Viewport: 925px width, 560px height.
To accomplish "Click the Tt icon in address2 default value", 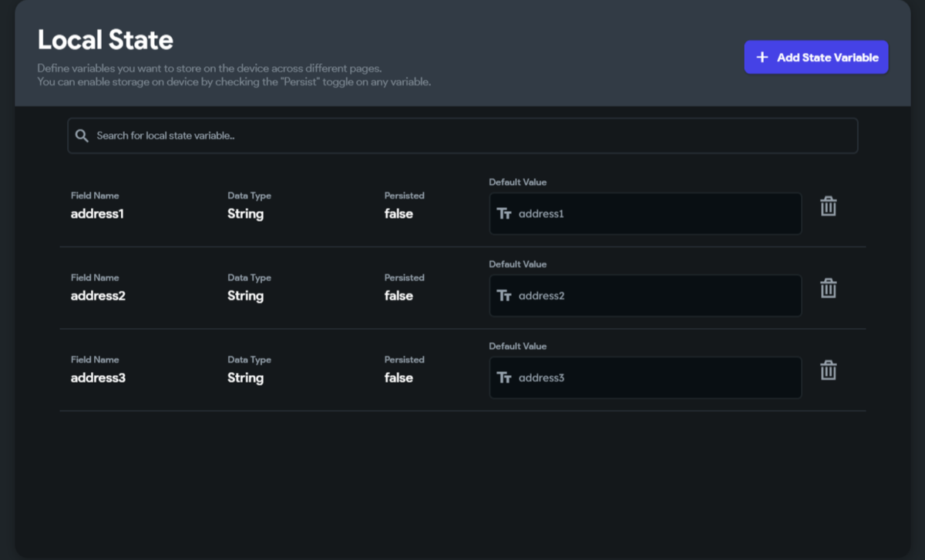I will 504,296.
